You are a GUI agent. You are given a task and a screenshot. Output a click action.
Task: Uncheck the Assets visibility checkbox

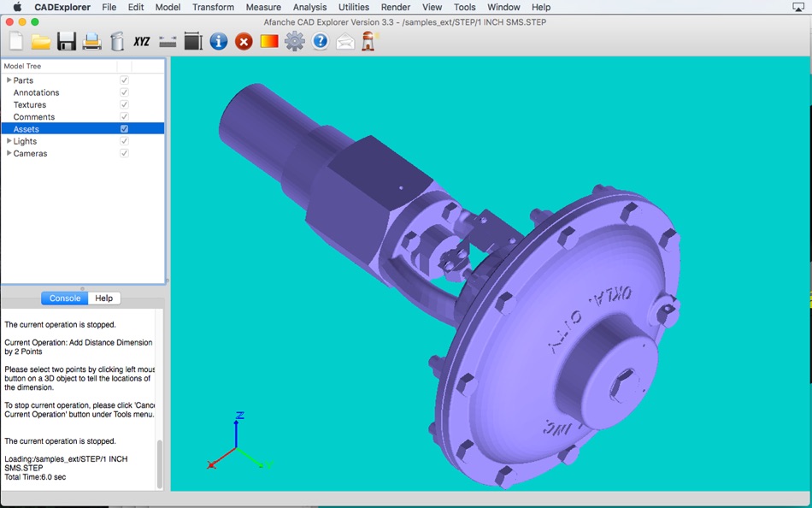(x=124, y=129)
